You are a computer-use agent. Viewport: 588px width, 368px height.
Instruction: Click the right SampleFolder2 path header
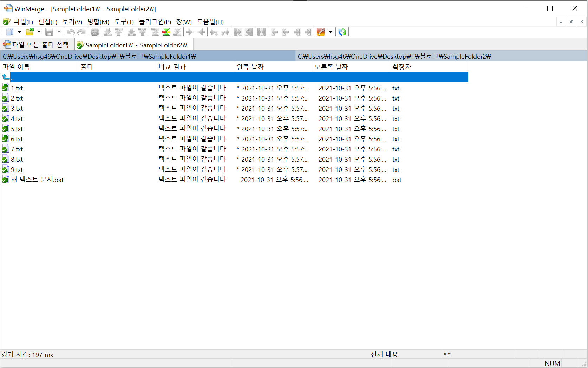[441, 56]
